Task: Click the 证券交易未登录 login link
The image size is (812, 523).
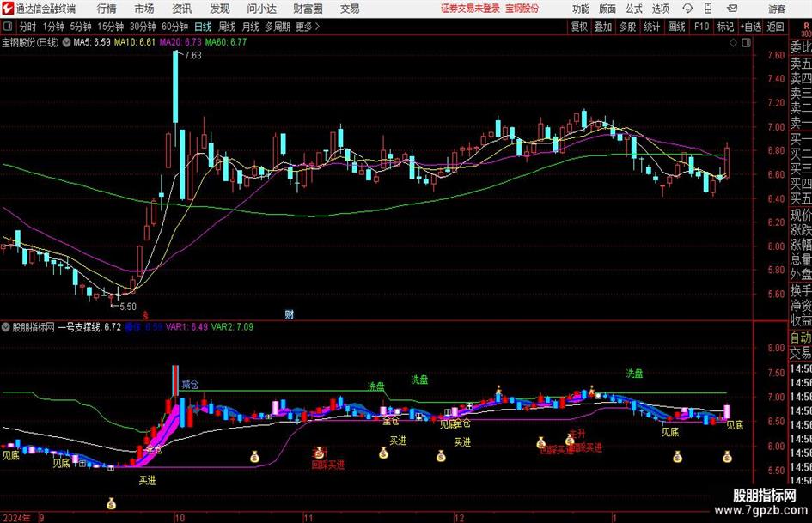Action: 470,9
